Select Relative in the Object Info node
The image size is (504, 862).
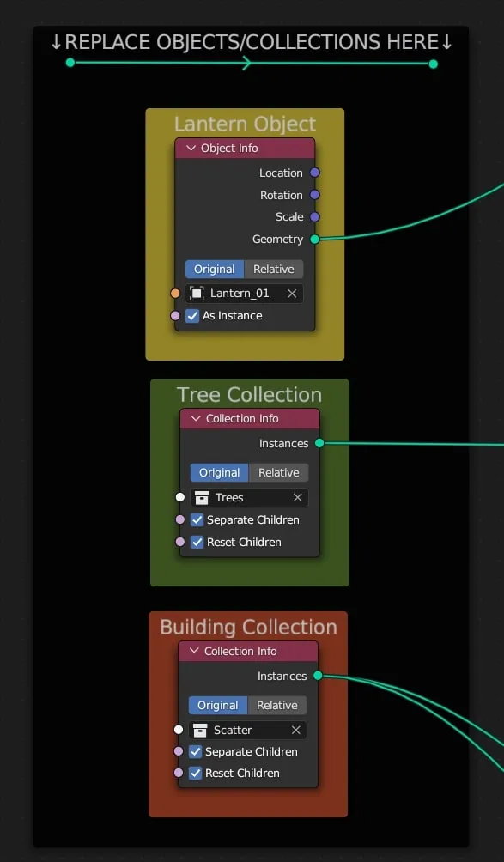274,270
